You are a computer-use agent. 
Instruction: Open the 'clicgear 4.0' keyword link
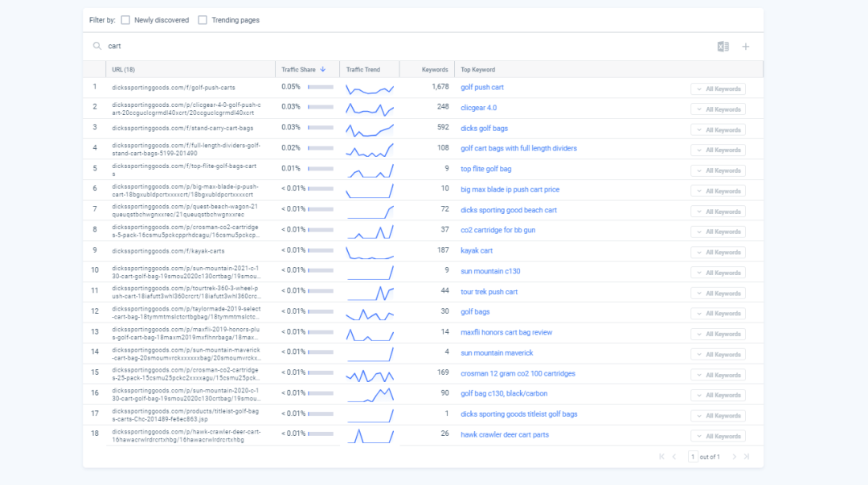click(x=478, y=107)
